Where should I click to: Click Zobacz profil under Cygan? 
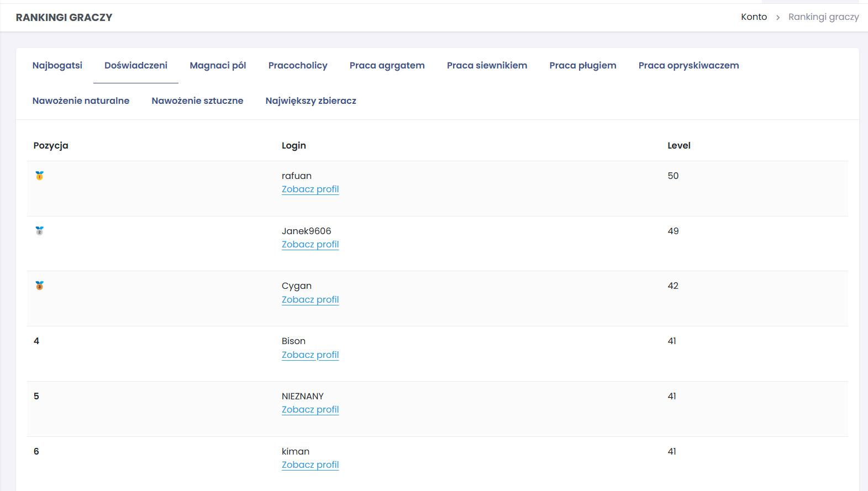(x=310, y=300)
